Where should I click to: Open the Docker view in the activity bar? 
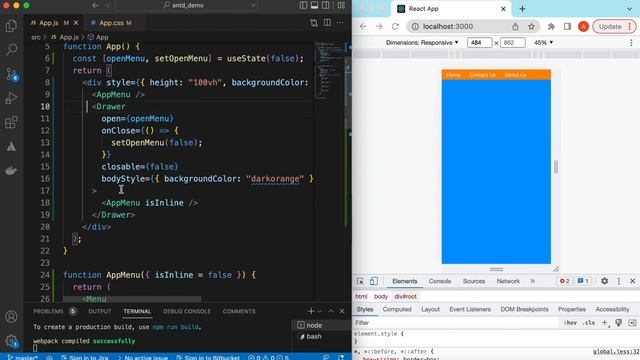click(11, 171)
